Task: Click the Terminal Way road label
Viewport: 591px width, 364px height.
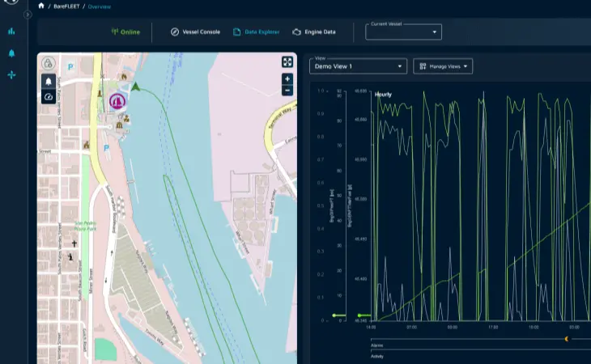Action: (x=280, y=118)
